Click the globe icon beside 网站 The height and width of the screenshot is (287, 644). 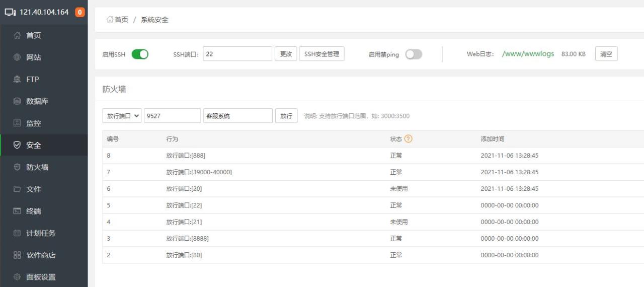point(17,57)
